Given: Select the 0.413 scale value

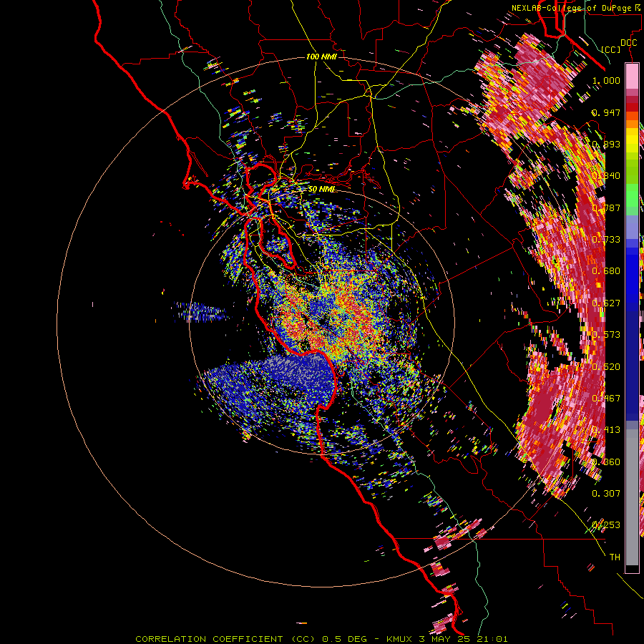Looking at the screenshot, I should [x=606, y=430].
